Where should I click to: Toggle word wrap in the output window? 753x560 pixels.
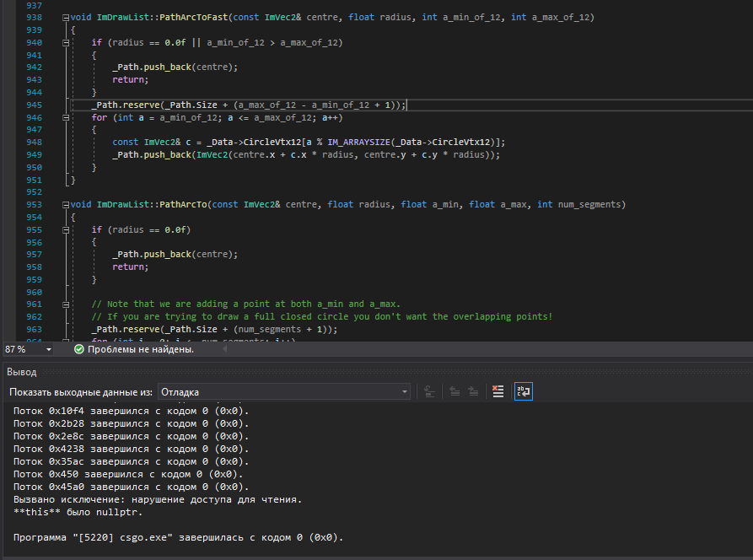click(x=524, y=391)
